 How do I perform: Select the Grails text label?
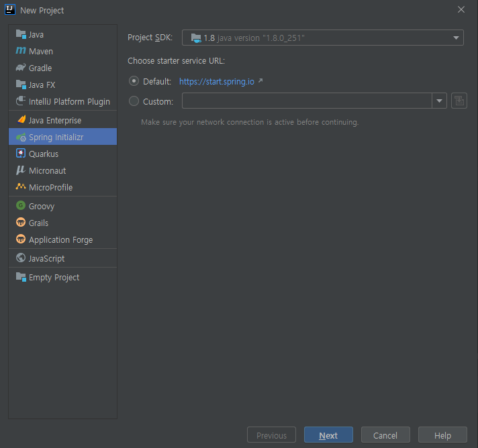click(x=38, y=223)
